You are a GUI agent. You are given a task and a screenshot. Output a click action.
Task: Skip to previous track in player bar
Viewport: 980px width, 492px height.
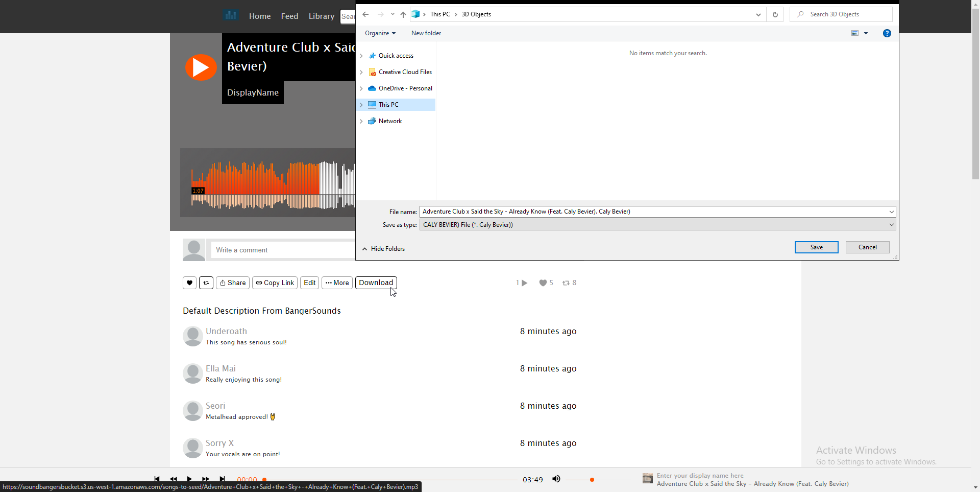157,479
